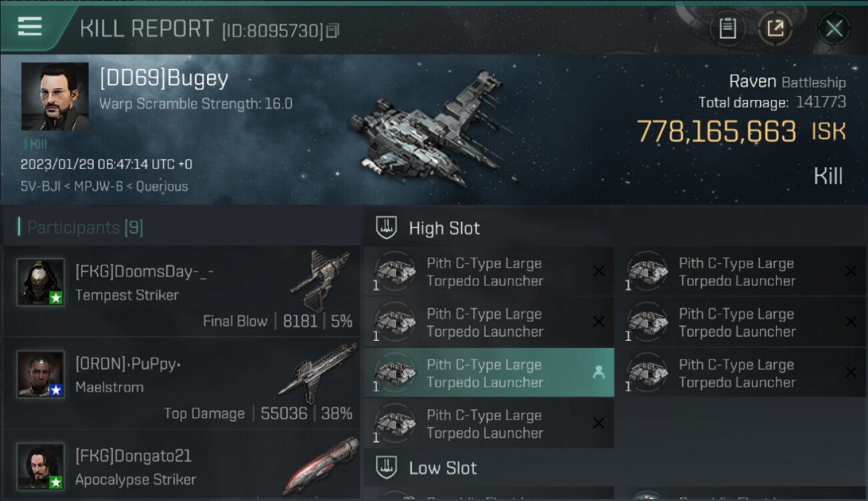The width and height of the screenshot is (868, 501).
Task: Open the clipboard notes icon
Action: 727,29
